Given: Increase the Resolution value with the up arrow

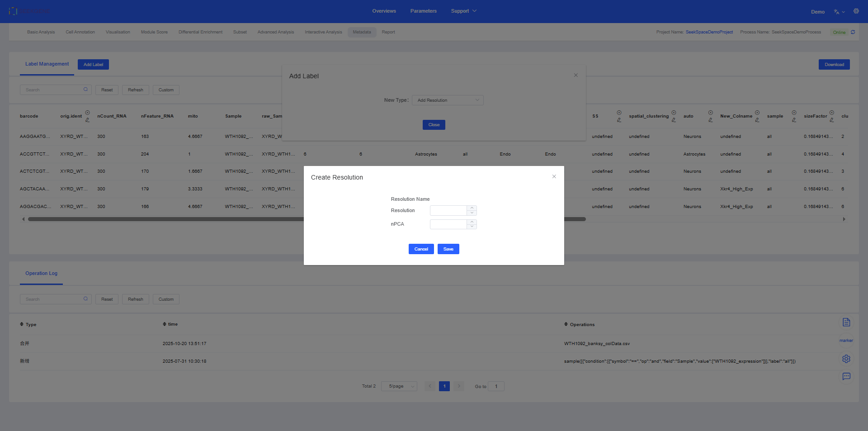Looking at the screenshot, I should [x=472, y=208].
